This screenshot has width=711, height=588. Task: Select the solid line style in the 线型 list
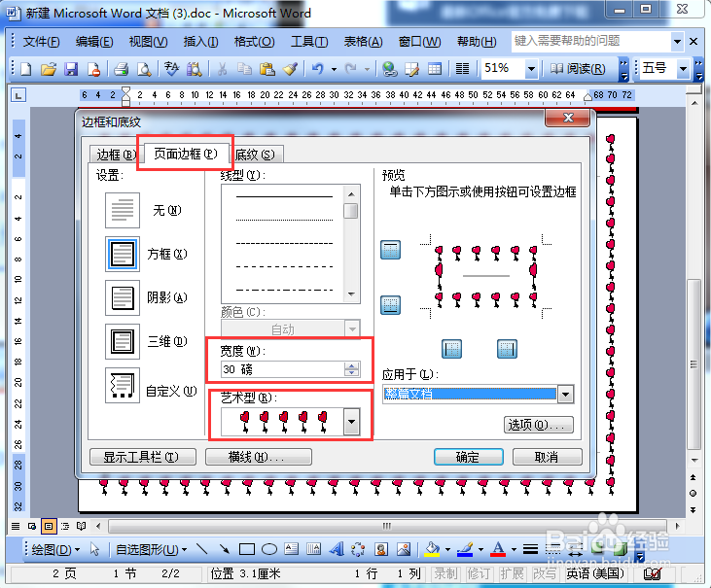click(x=284, y=196)
